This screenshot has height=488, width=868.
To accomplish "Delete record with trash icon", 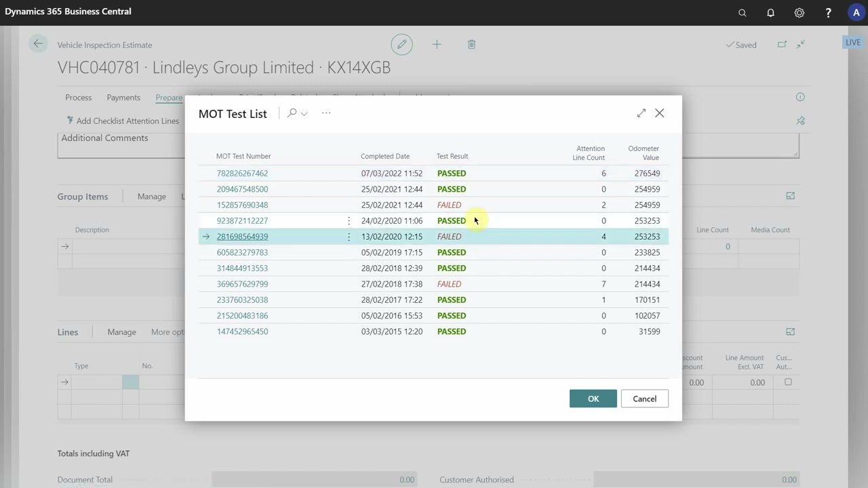I will pyautogui.click(x=471, y=44).
